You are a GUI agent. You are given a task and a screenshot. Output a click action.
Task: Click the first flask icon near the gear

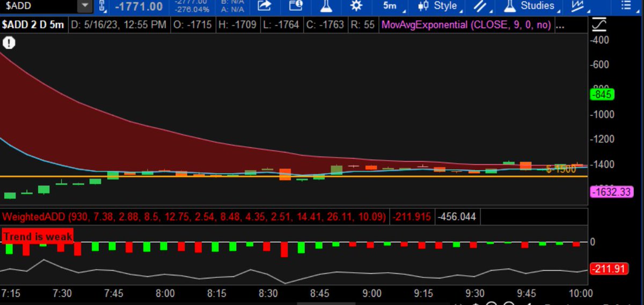pos(326,6)
